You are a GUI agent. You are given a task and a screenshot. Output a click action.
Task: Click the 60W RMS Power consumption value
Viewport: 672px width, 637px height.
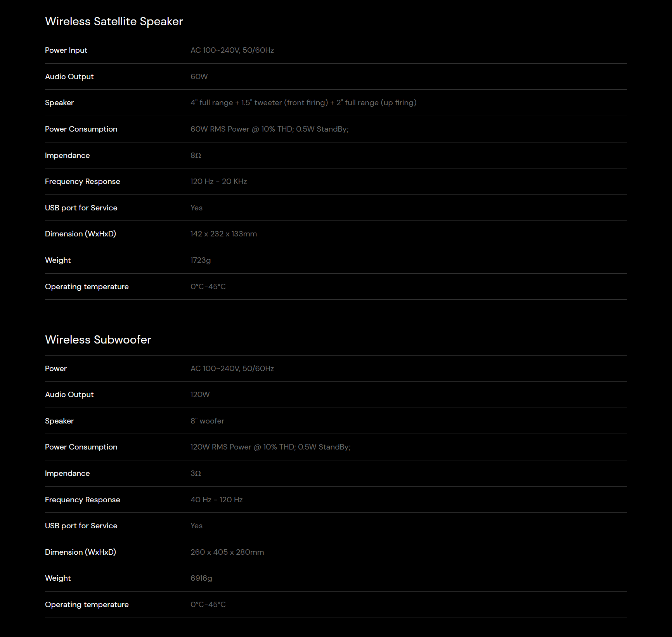269,129
